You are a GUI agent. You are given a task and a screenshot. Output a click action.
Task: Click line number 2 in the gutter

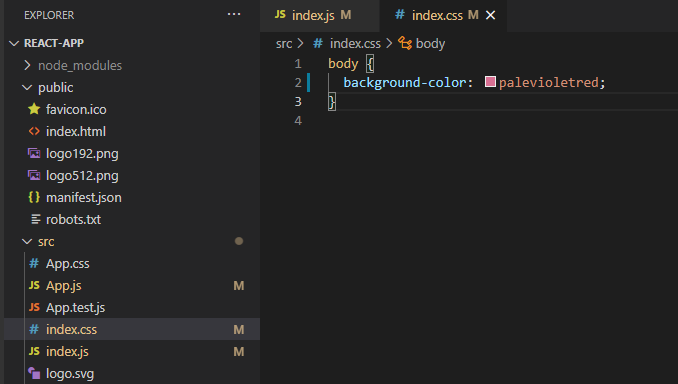[x=297, y=83]
